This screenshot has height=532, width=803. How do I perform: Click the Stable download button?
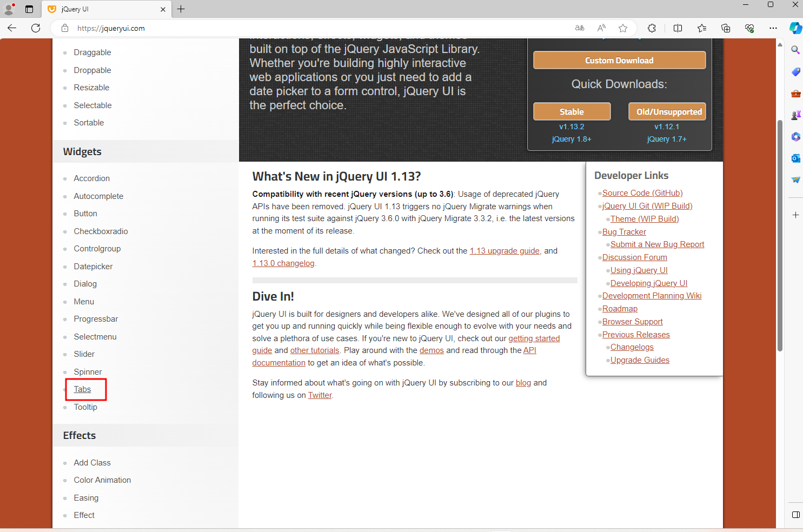572,111
